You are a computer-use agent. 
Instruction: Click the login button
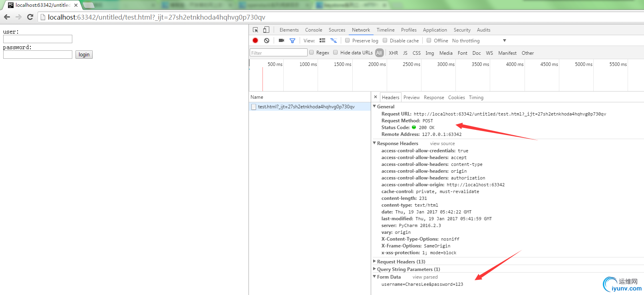point(84,54)
